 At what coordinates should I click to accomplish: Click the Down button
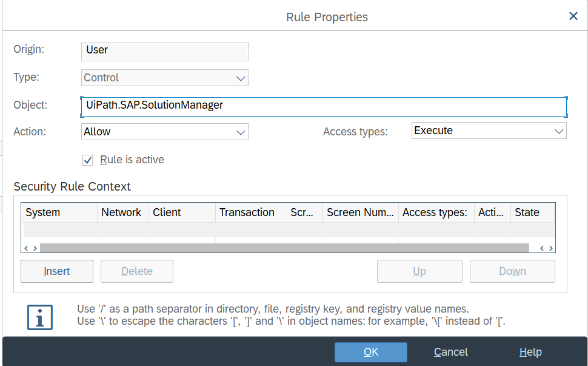tap(512, 271)
